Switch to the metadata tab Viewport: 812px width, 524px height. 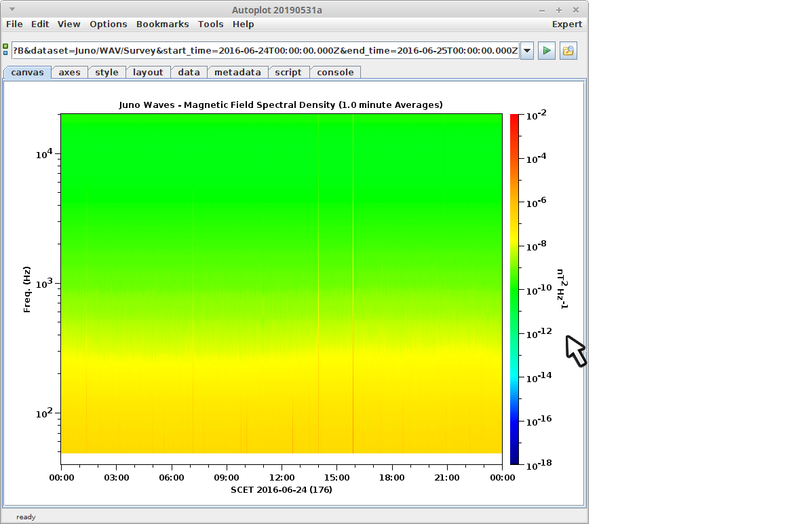[x=237, y=73]
